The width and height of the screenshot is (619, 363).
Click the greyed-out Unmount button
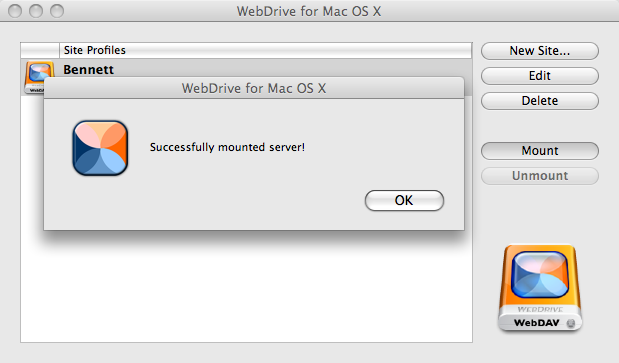click(540, 176)
